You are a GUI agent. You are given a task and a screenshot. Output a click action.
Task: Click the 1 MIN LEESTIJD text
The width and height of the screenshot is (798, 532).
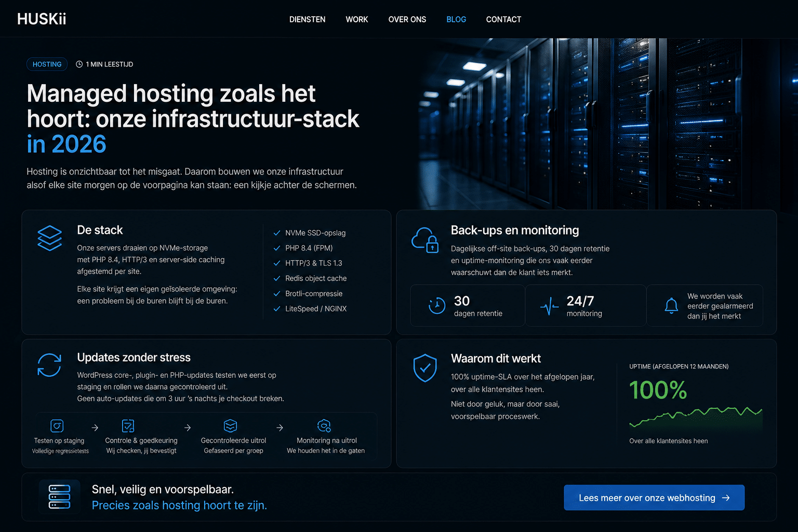(x=109, y=64)
